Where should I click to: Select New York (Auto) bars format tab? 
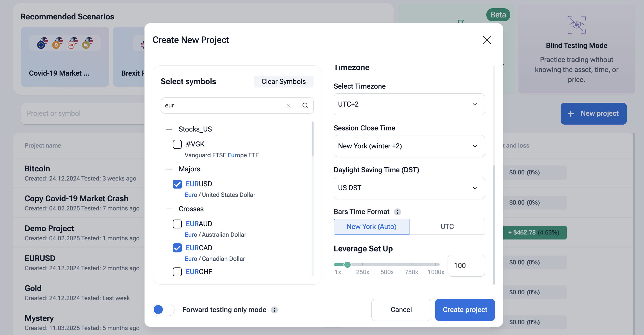point(371,226)
